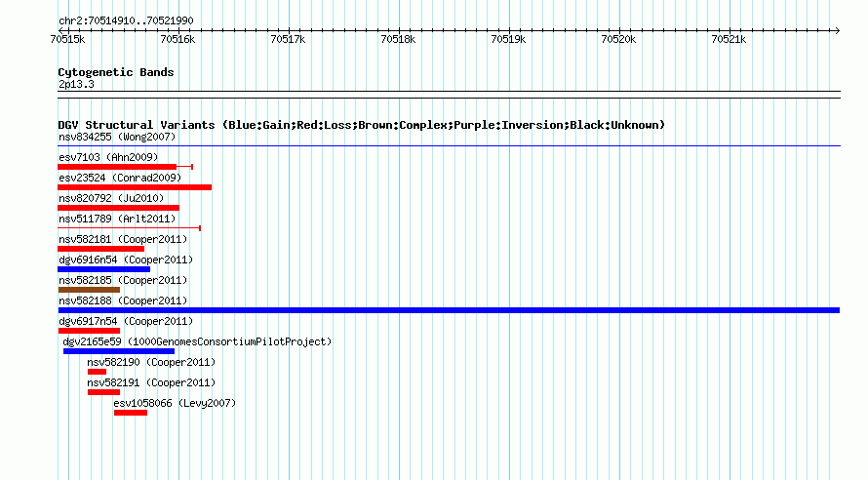The image size is (868, 480).
Task: Click the red esv23524 loss bar
Action: (x=135, y=187)
